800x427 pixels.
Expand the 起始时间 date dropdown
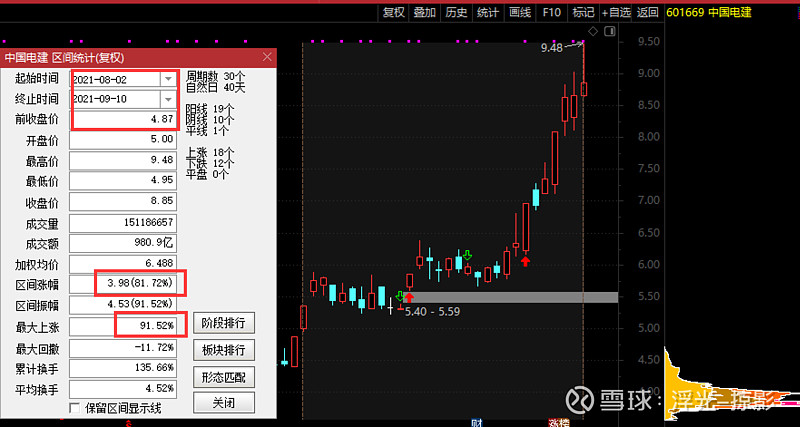click(x=168, y=80)
